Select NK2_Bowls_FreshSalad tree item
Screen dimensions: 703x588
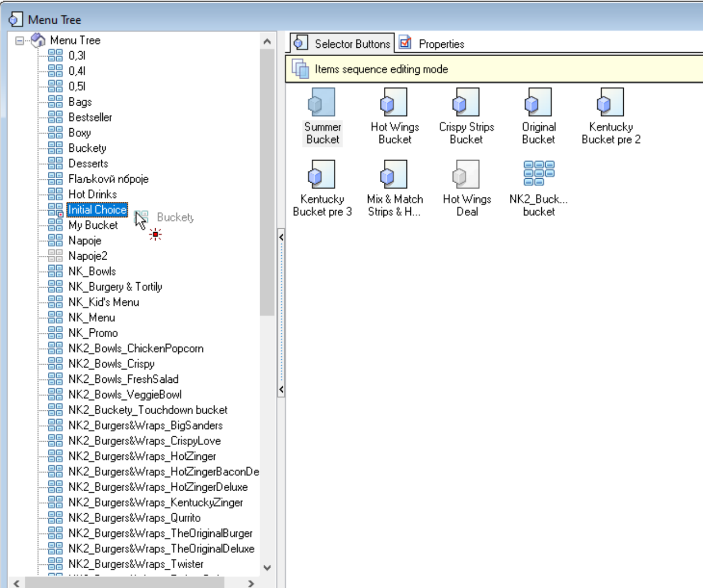123,379
